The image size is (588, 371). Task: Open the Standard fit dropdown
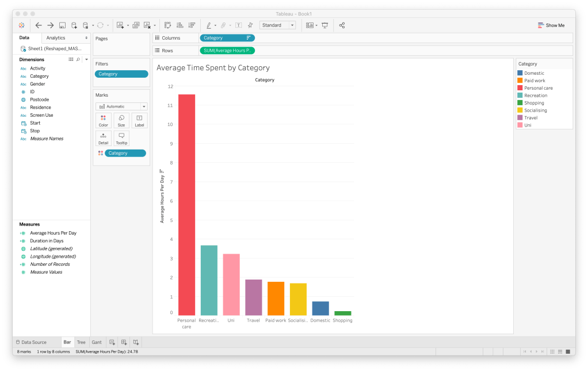[277, 25]
